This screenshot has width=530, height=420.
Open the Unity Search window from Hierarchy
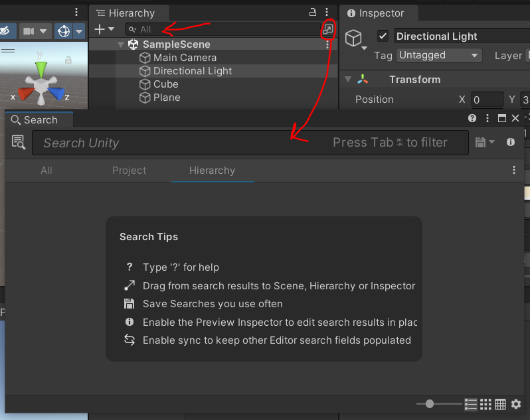(327, 29)
